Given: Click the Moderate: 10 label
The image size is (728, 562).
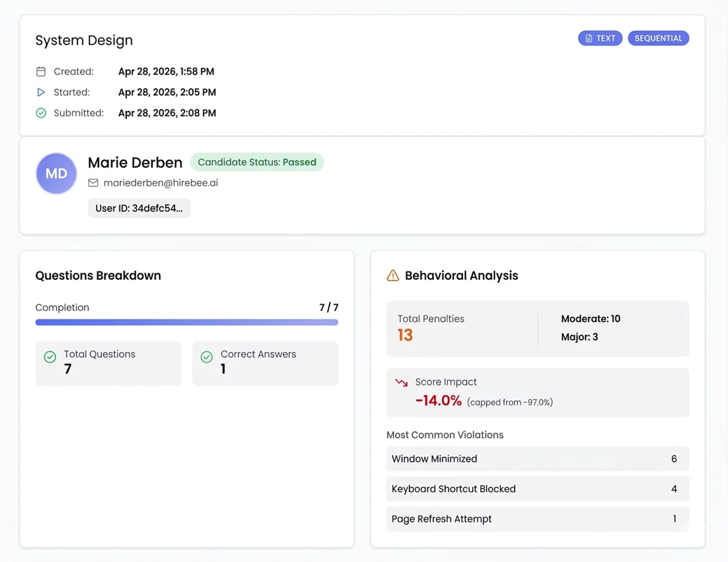Looking at the screenshot, I should click(591, 319).
